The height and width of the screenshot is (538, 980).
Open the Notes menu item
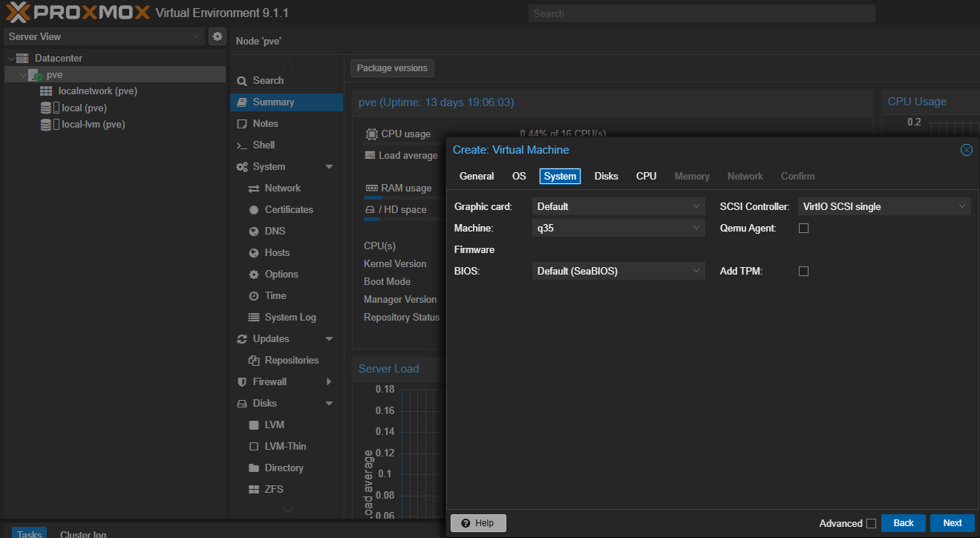coord(287,123)
